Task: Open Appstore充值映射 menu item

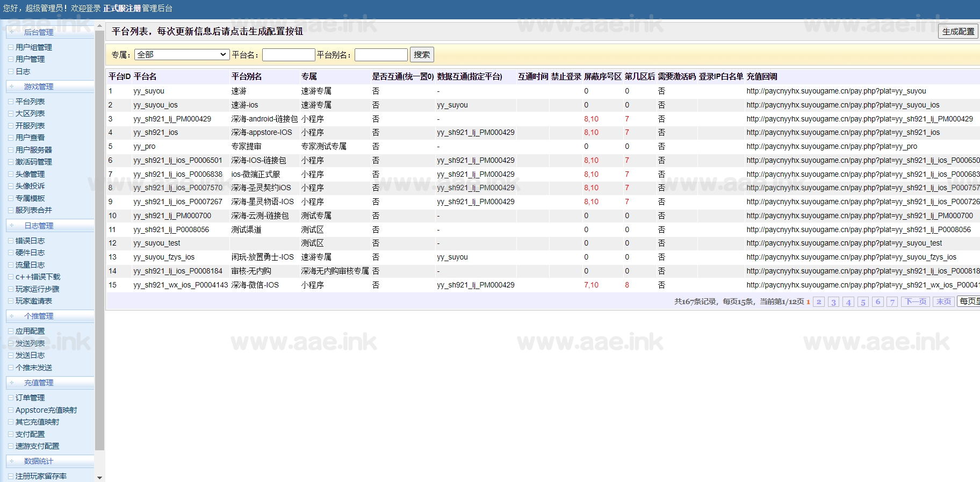Action: [46, 410]
